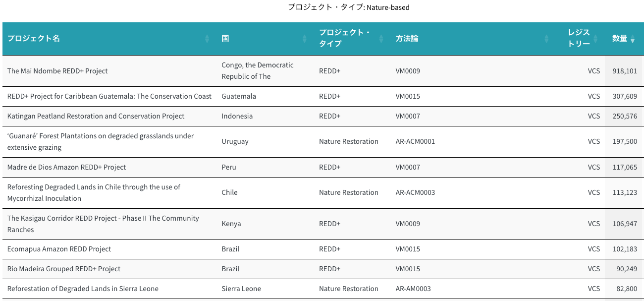Image resolution: width=644 pixels, height=301 pixels.
Task: Click the Kenya country cell
Action: click(231, 224)
